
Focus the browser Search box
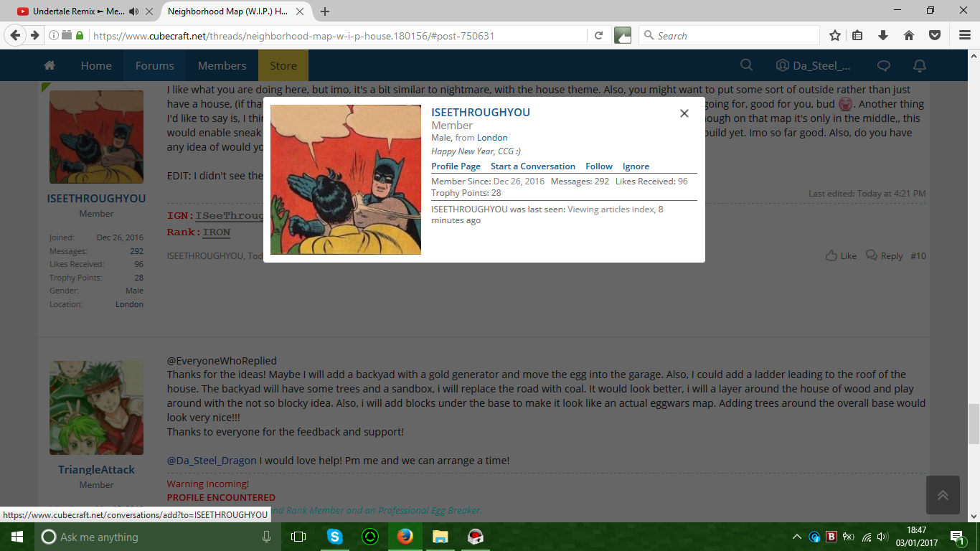pos(729,36)
